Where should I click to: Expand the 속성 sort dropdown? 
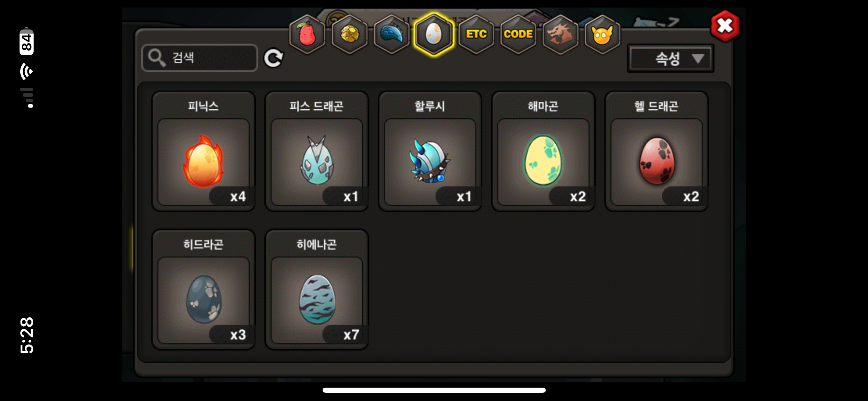pos(671,58)
